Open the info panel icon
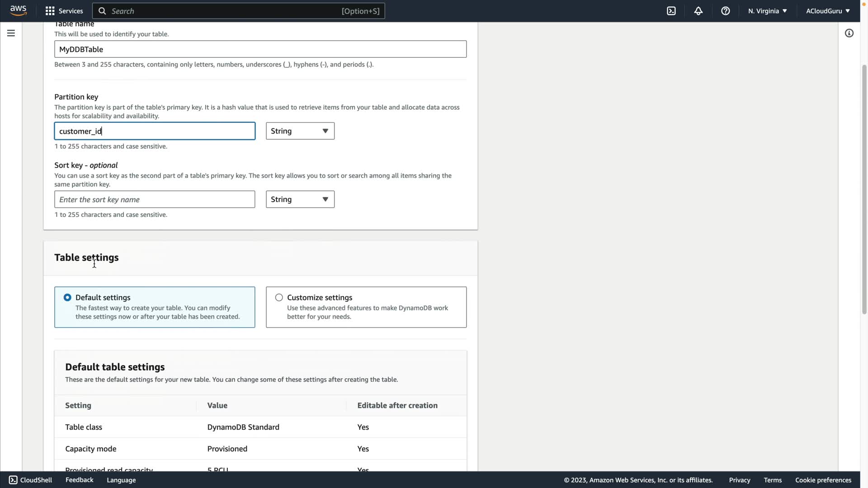The height and width of the screenshot is (488, 868). coord(849,33)
